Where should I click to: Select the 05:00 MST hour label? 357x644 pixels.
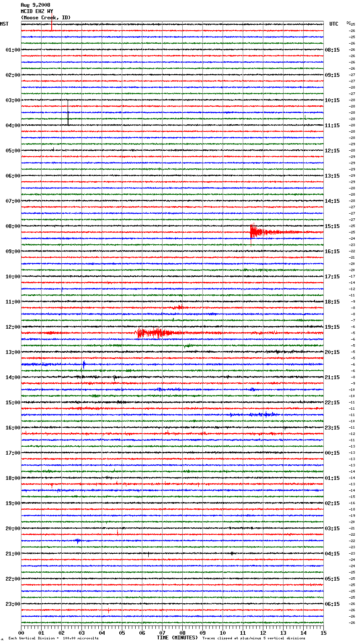coord(13,151)
